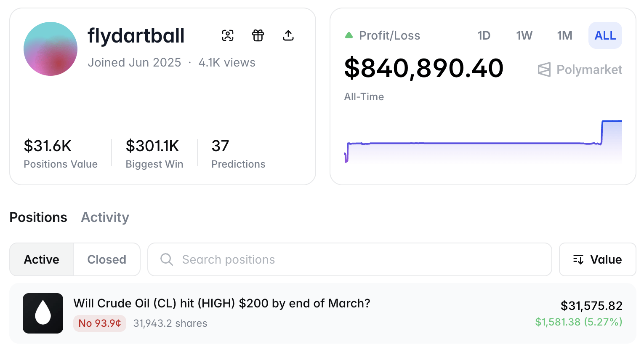The image size is (644, 347).
Task: Select the 1M time range
Action: [x=565, y=35]
